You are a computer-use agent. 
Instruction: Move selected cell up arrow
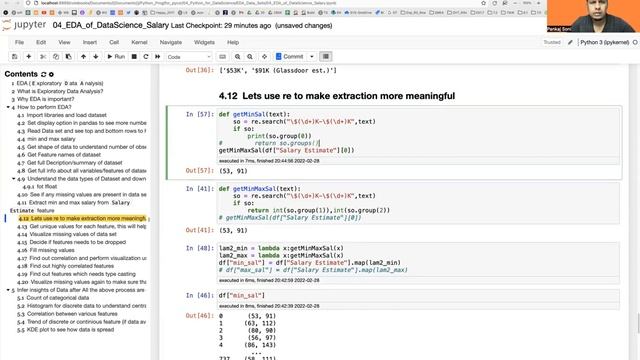click(83, 57)
